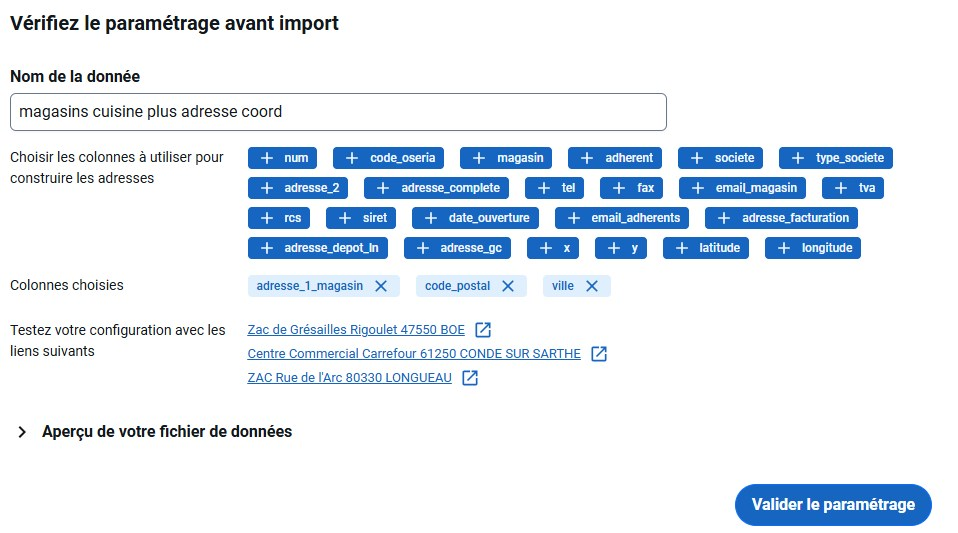Focus the Nom de la donnée field
This screenshot has height=533, width=958.
click(338, 112)
